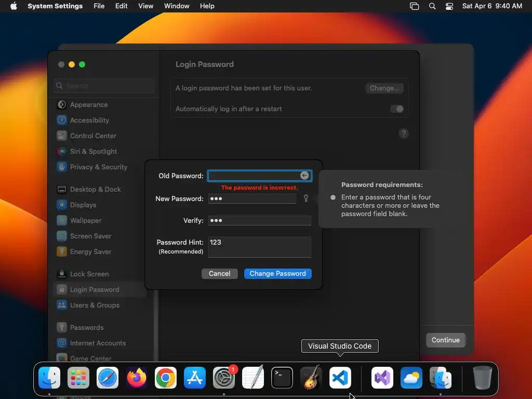Image resolution: width=532 pixels, height=399 pixels.
Task: Click the Change... button
Action: [x=384, y=88]
